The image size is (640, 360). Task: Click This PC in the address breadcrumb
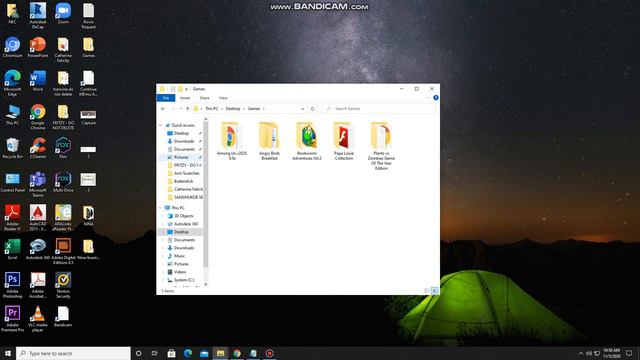pos(211,109)
